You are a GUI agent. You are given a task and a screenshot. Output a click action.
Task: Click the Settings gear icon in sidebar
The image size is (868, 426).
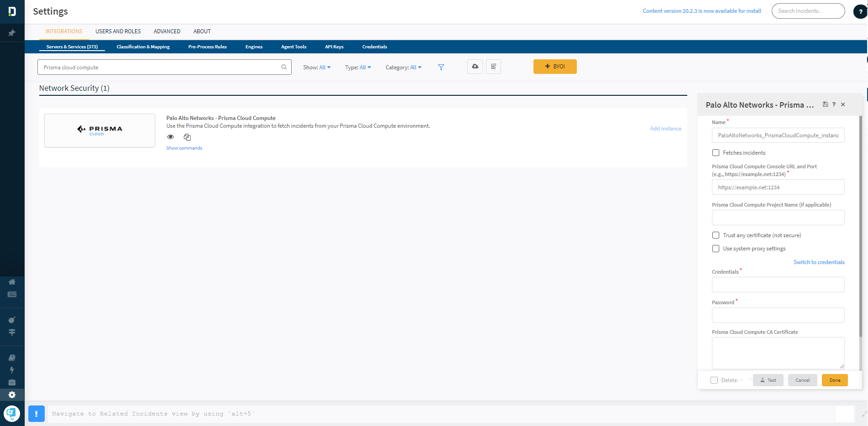click(12, 395)
